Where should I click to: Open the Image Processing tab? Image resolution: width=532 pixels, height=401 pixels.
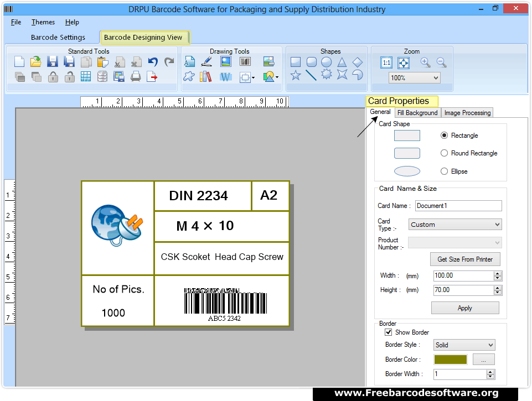click(x=467, y=113)
